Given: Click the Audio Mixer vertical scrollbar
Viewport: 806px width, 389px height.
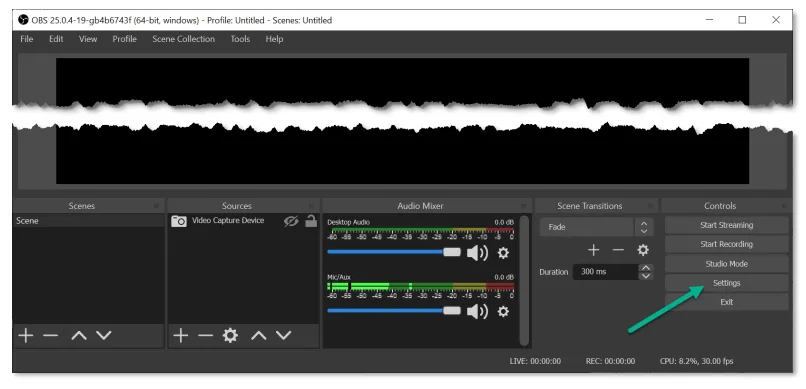Looking at the screenshot, I should pyautogui.click(x=524, y=280).
